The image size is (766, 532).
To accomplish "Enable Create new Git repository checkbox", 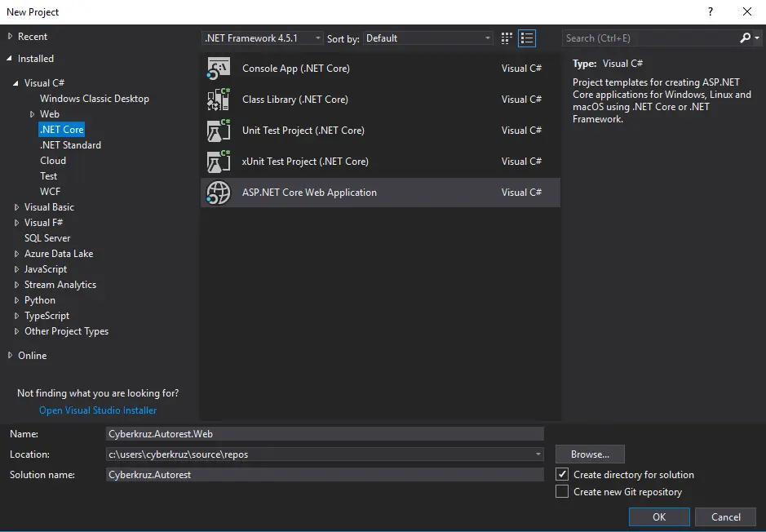I will click(562, 491).
